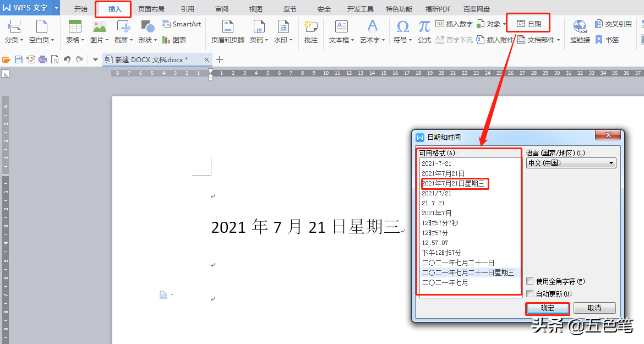
Task: Insert SmartArt from the toolbar
Action: pos(182,24)
